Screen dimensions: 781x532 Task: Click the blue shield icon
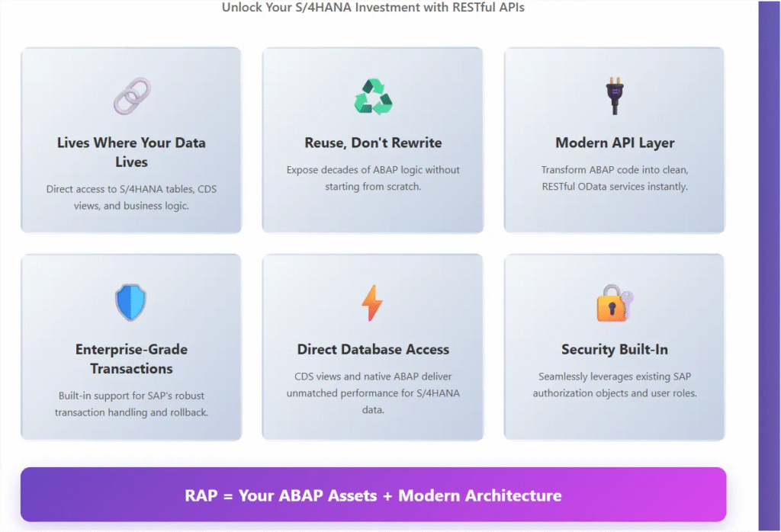[131, 303]
